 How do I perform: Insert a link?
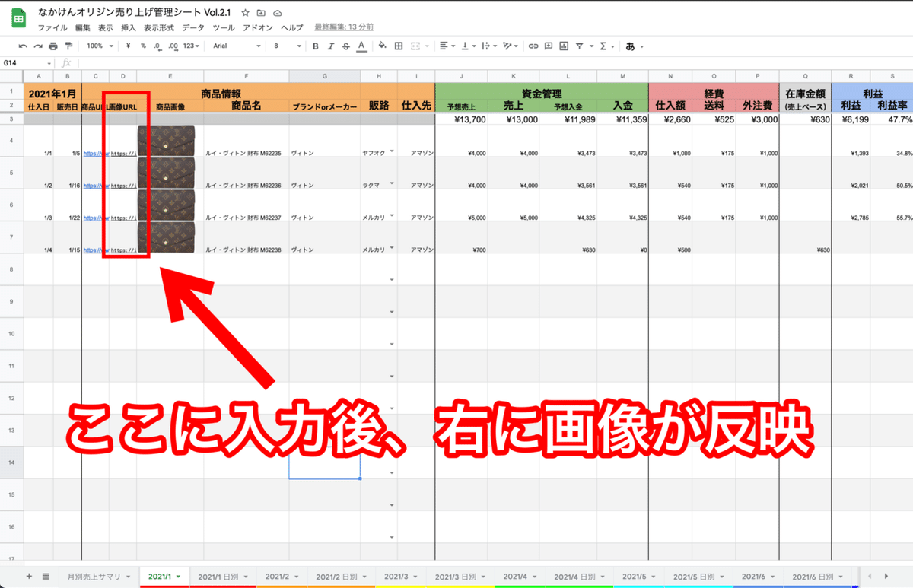[x=533, y=46]
